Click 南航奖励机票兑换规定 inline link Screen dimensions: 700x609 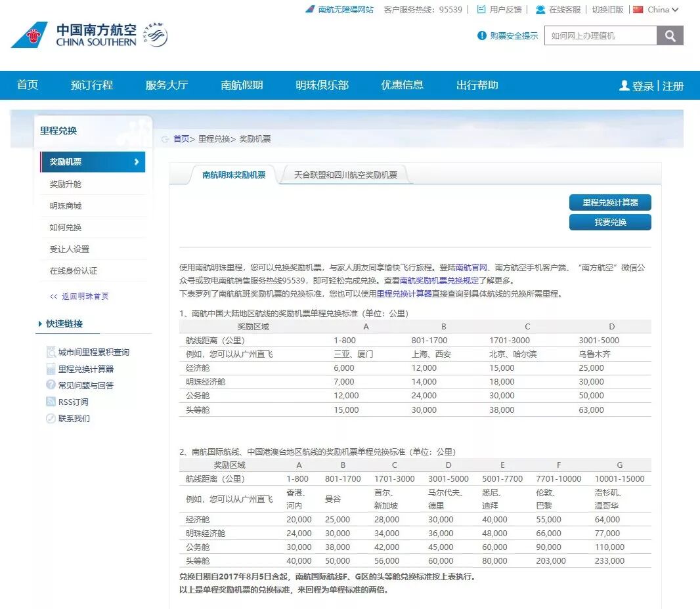[x=439, y=281]
